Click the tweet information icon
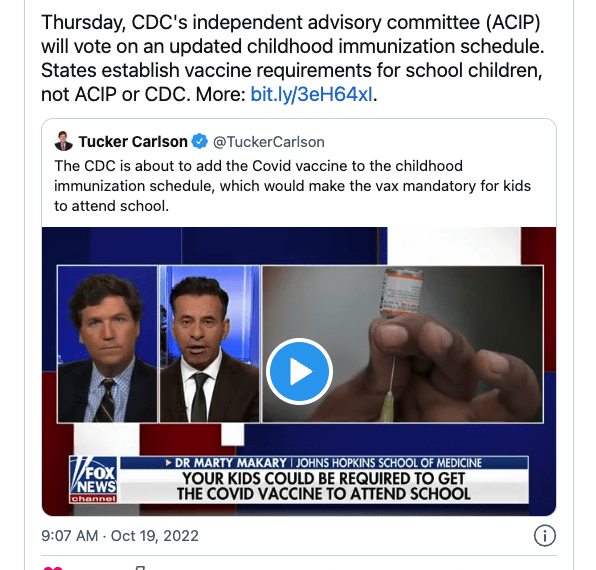The width and height of the screenshot is (596, 570). click(545, 536)
